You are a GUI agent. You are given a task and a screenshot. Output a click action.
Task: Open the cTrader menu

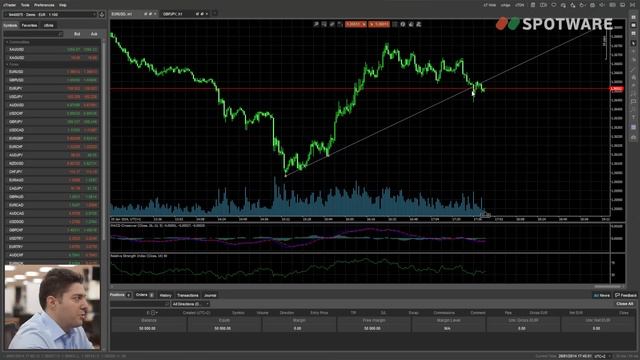point(9,5)
